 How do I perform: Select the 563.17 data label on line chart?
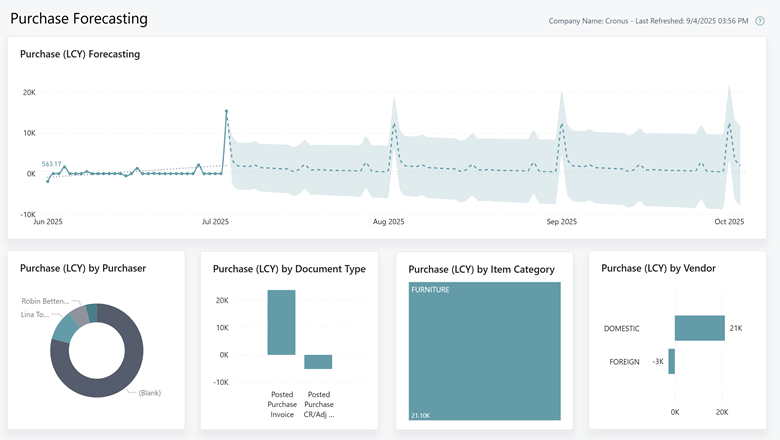click(52, 164)
